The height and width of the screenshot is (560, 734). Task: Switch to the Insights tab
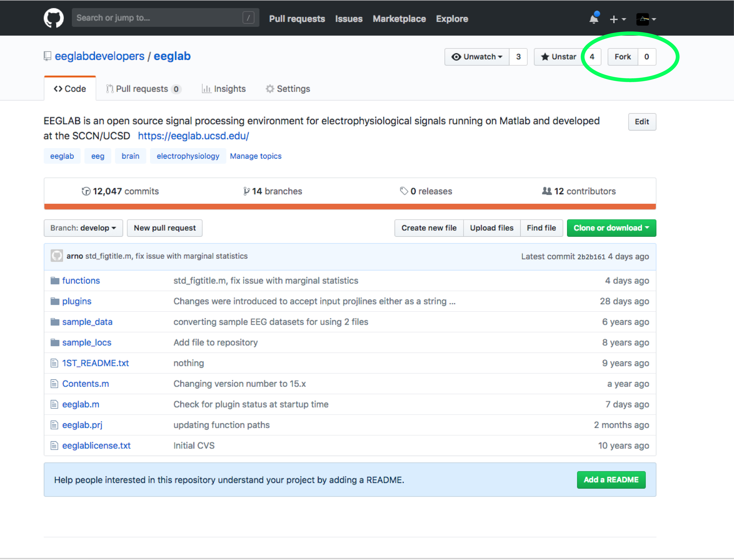tap(224, 89)
